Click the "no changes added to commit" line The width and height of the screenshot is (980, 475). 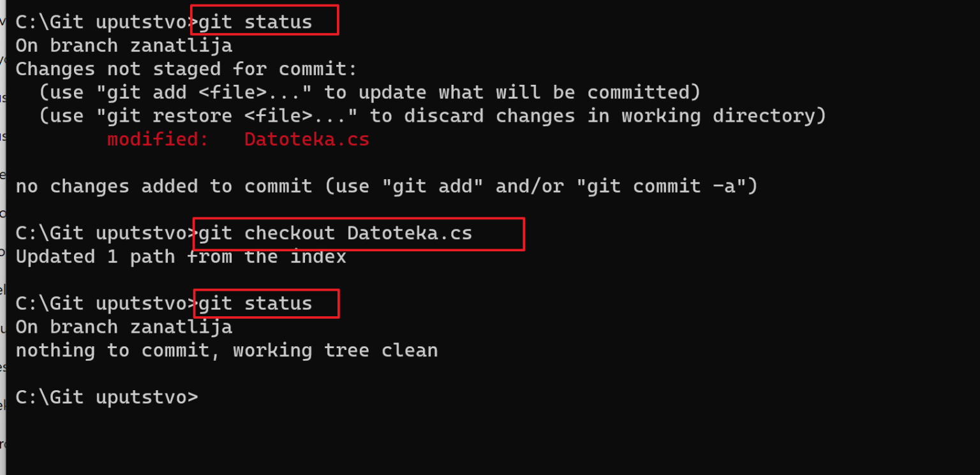(x=164, y=186)
